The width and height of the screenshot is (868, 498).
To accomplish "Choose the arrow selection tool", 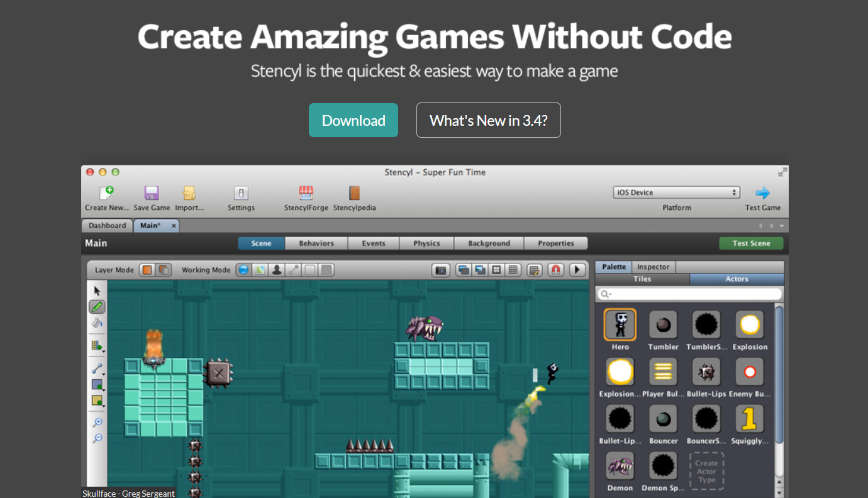I will click(x=97, y=290).
